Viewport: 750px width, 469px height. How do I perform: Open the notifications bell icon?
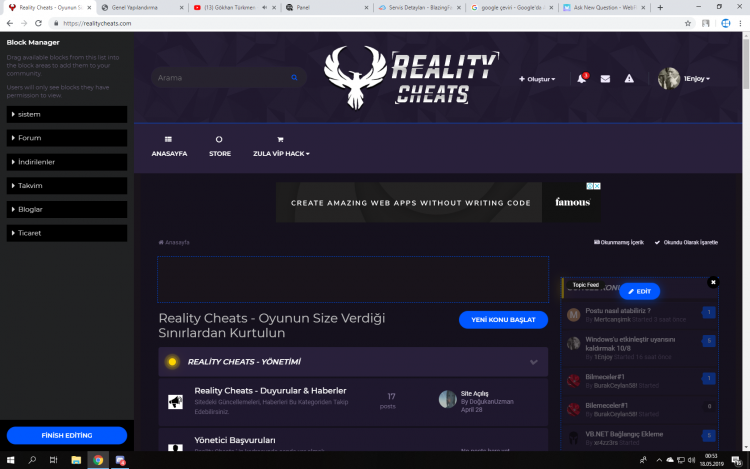pyautogui.click(x=581, y=79)
